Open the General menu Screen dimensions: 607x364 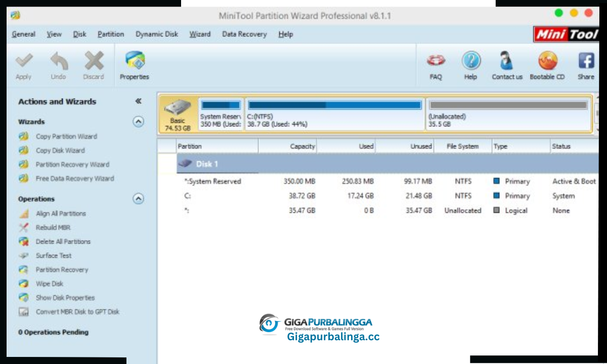coord(23,34)
